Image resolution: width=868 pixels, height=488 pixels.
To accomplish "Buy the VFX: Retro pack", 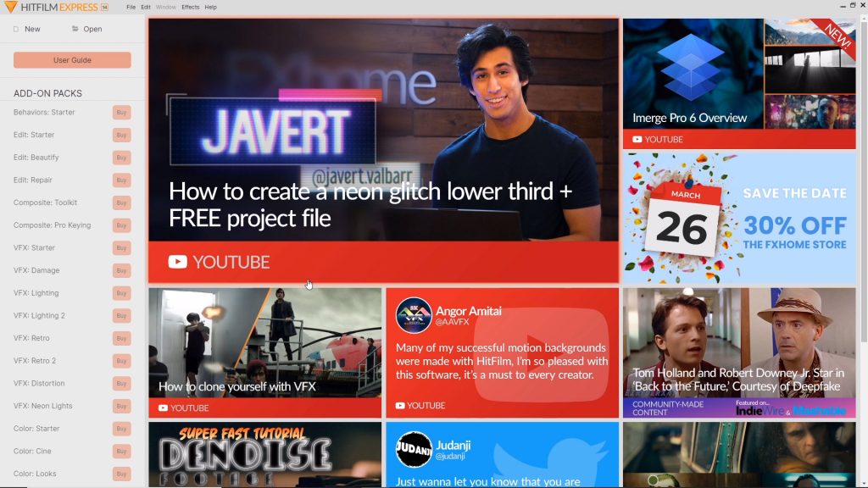I will pos(122,338).
